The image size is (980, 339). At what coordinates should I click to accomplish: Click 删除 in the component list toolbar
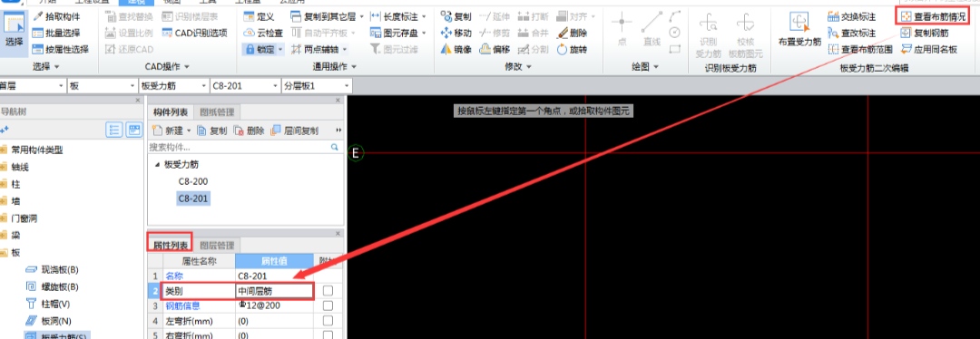[249, 131]
